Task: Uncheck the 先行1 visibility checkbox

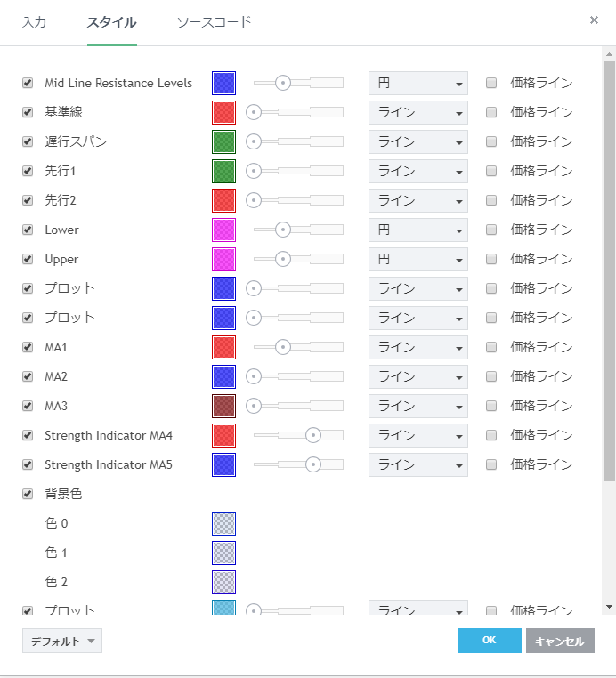Action: point(28,171)
